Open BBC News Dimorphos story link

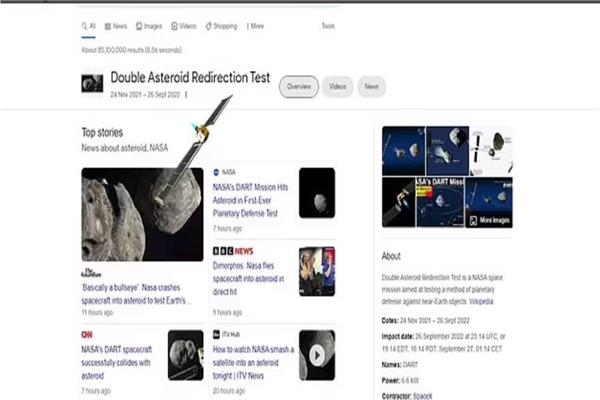click(x=248, y=279)
